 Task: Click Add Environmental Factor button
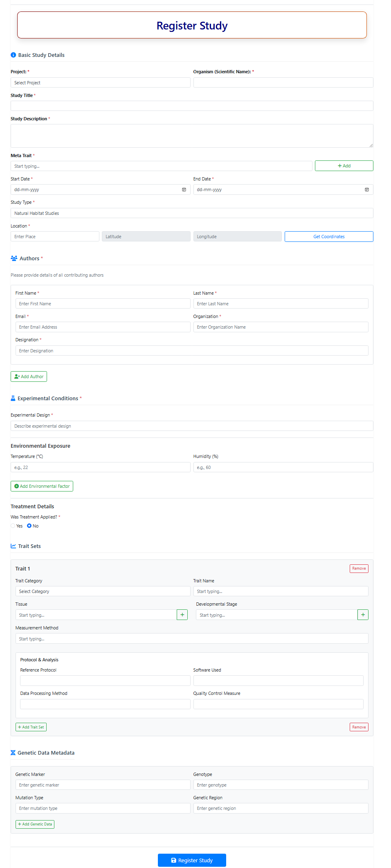coord(42,486)
